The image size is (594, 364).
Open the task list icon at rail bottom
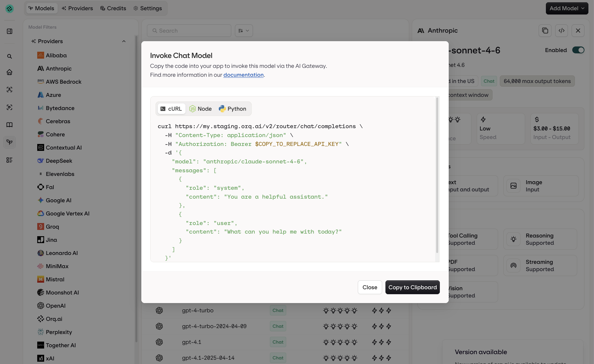(x=10, y=160)
